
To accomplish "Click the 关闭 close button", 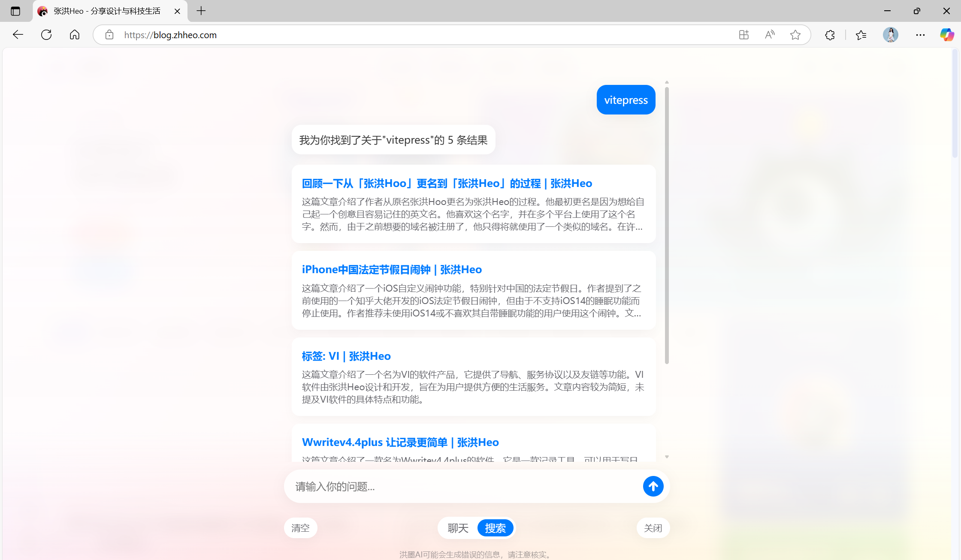I will [653, 528].
